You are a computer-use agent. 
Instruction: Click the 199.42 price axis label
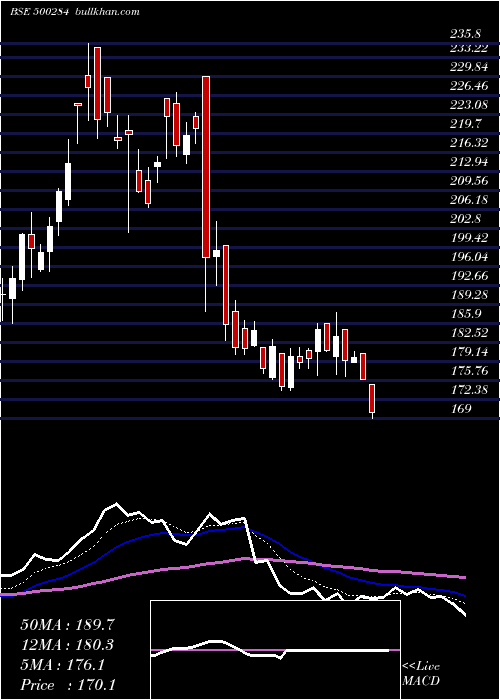pyautogui.click(x=469, y=238)
